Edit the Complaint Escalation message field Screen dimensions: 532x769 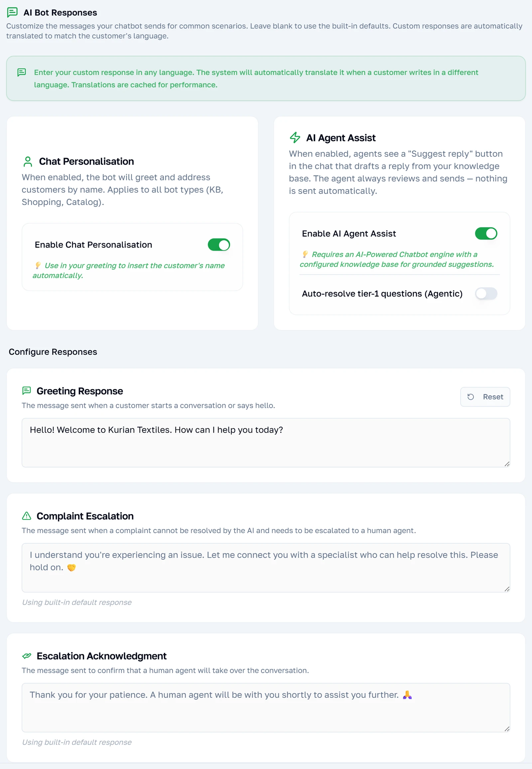click(266, 567)
